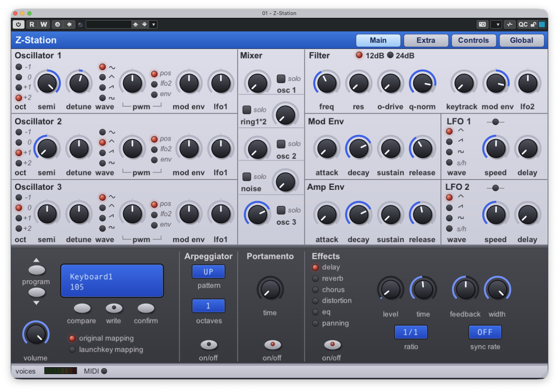Load the previous preset with the up arrow
Viewport: 559px width, 392px height.
pyautogui.click(x=136, y=24)
